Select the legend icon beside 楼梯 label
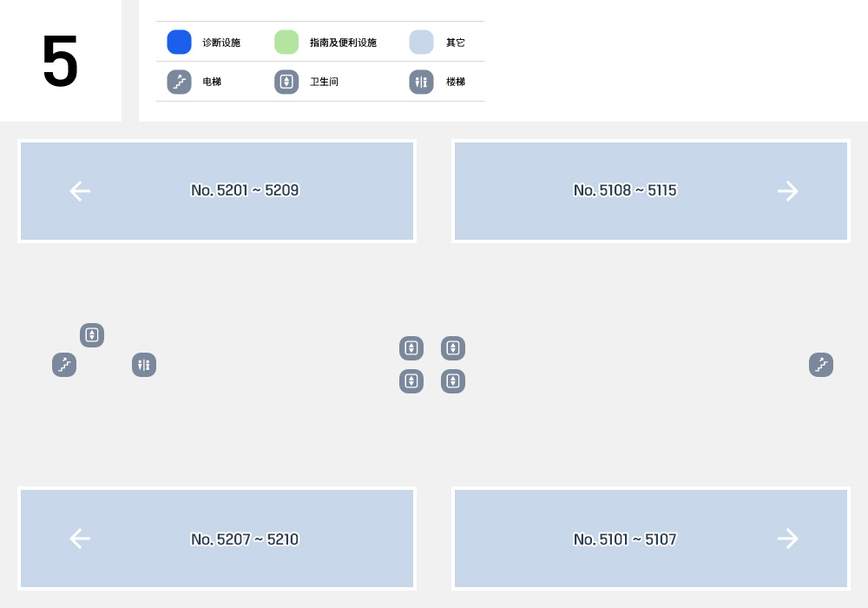This screenshot has width=868, height=608. (421, 82)
